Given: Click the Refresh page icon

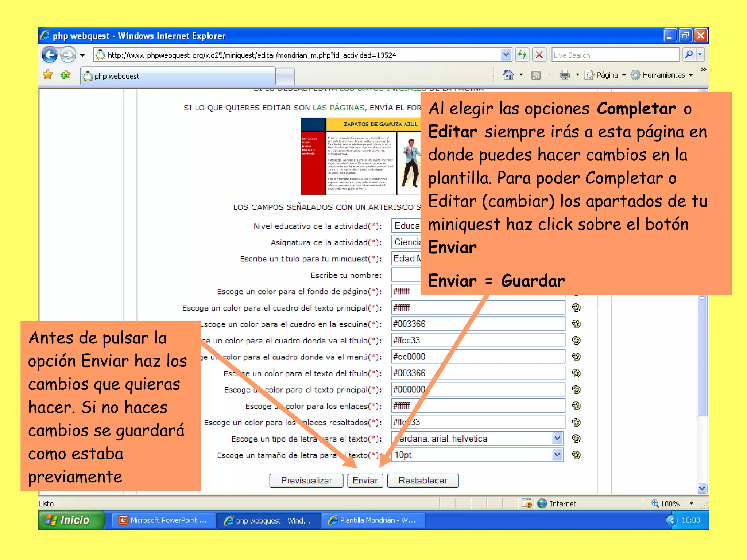Looking at the screenshot, I should pos(522,55).
